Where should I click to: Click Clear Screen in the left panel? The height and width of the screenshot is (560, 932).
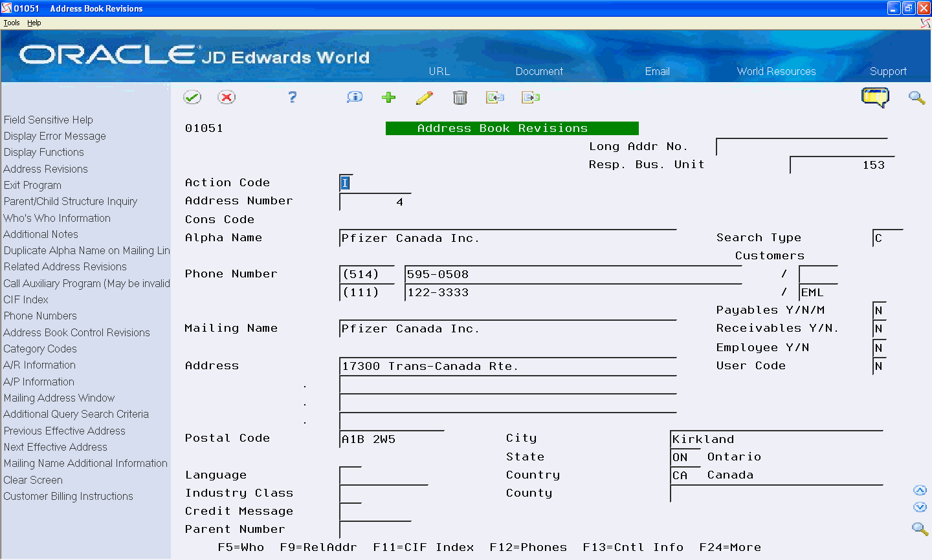(33, 480)
